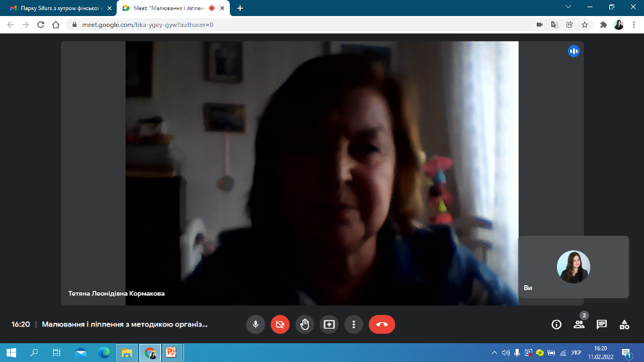Viewport: 644px width, 362px height.
Task: Leave the call with the red hang-up button
Action: point(382,324)
